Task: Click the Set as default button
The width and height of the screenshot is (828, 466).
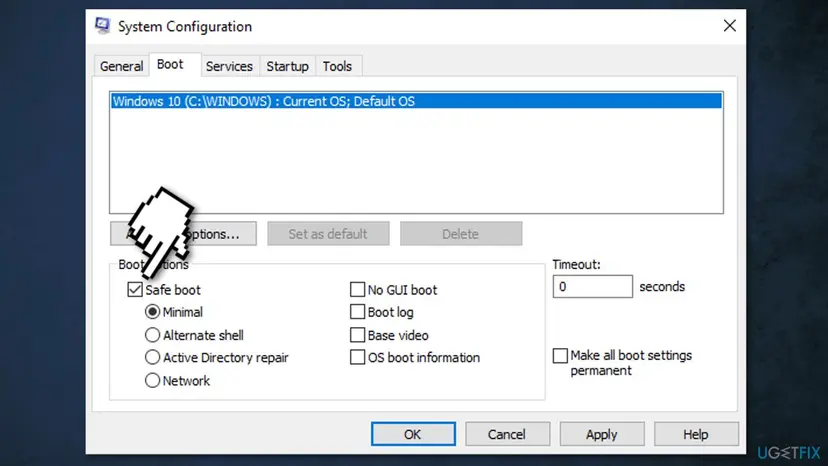Action: [x=328, y=234]
